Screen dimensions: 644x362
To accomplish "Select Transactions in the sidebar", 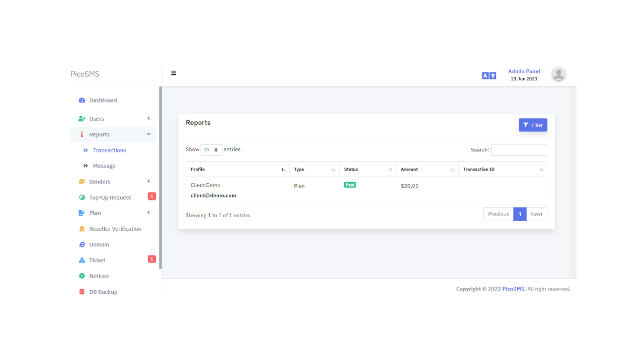I will [110, 150].
